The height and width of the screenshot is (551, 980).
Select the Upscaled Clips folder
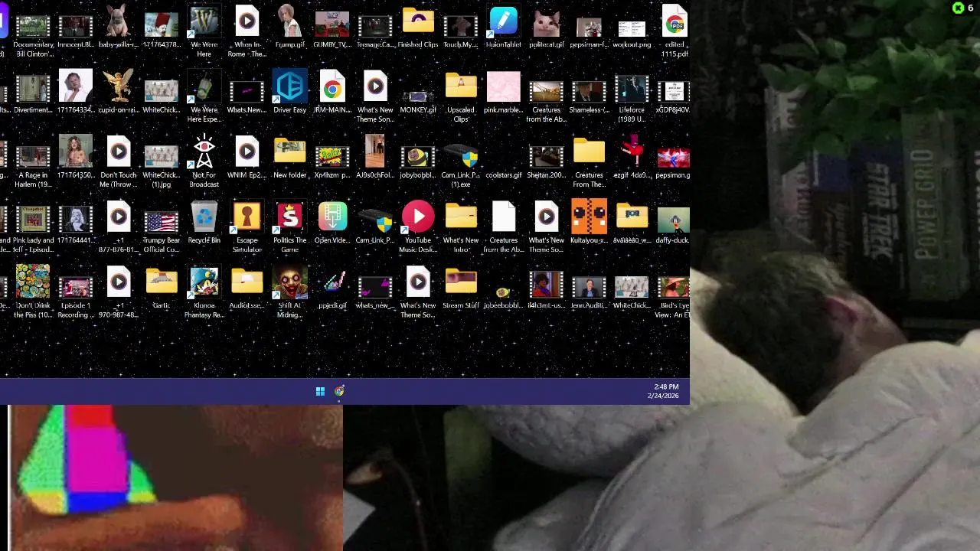pyautogui.click(x=461, y=98)
